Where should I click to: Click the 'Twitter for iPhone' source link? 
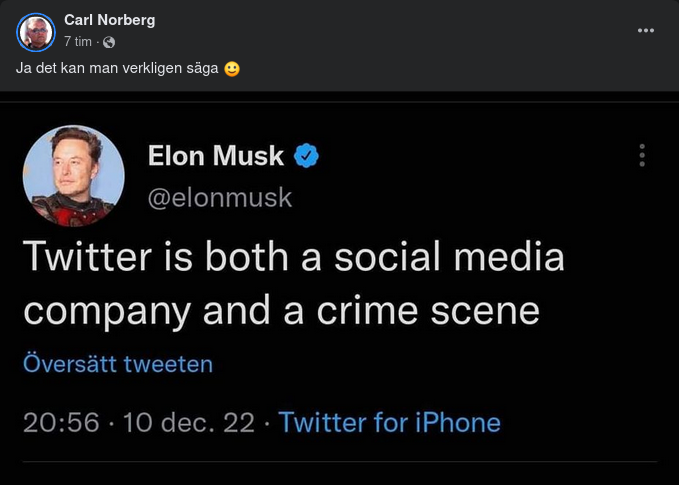[389, 422]
